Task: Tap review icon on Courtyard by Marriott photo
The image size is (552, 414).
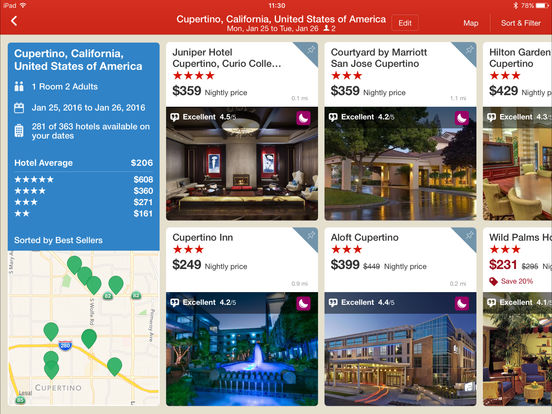Action: [x=333, y=117]
